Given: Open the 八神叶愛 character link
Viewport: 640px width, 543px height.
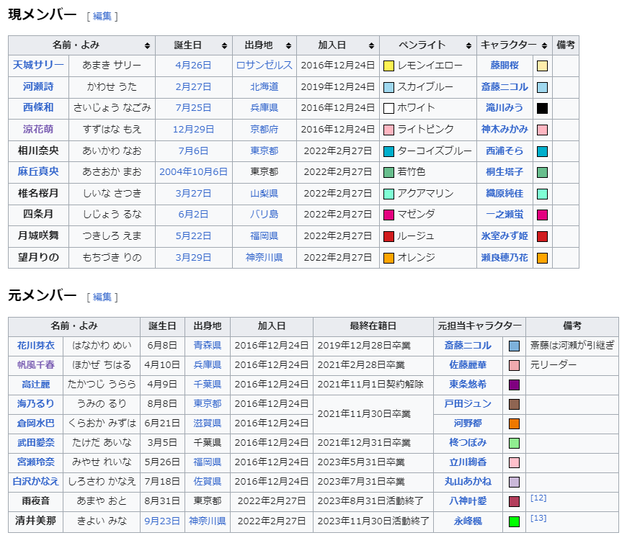Looking at the screenshot, I should pos(468,501).
